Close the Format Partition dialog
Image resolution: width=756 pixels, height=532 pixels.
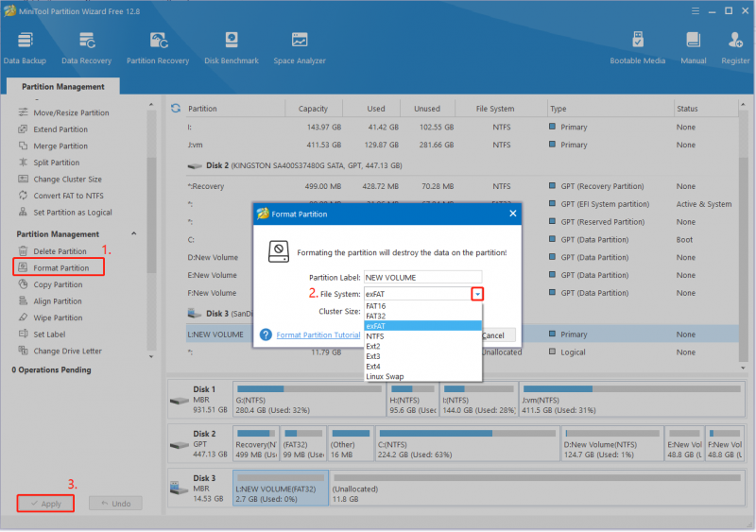[512, 214]
